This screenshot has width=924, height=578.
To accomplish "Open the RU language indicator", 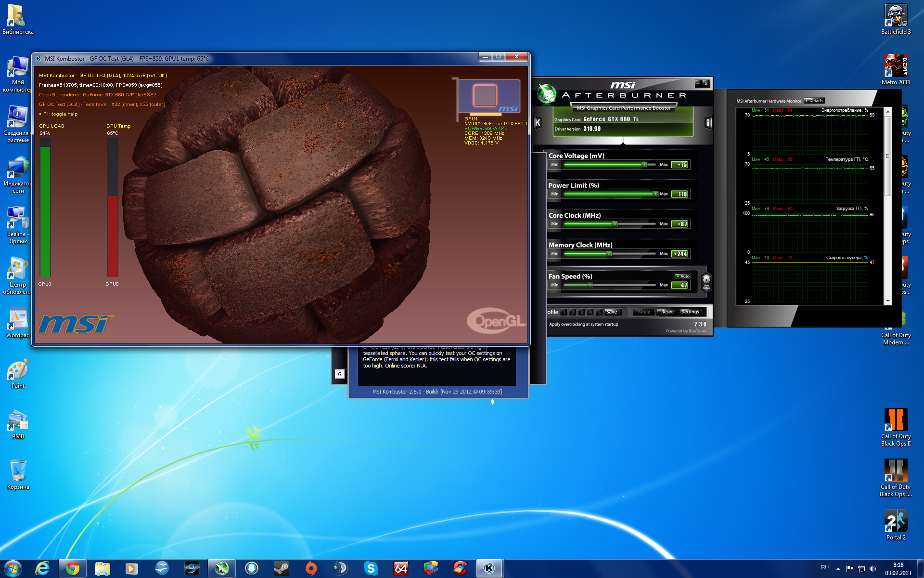I will tap(825, 567).
